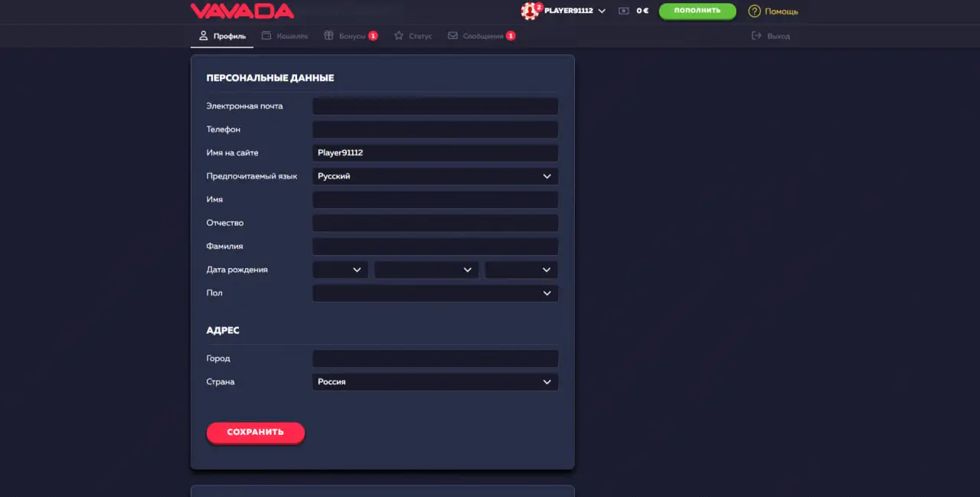Image resolution: width=980 pixels, height=497 pixels.
Task: Click the star icon on the Статус tab
Action: coord(397,35)
